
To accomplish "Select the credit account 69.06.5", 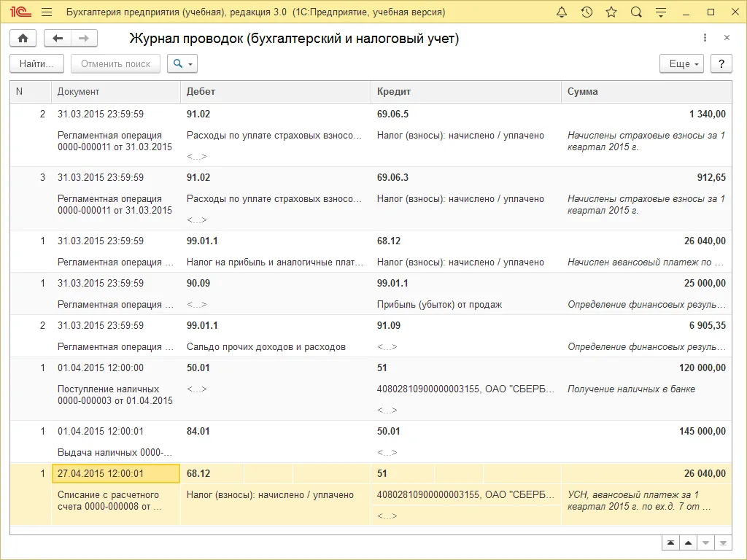I will 393,114.
